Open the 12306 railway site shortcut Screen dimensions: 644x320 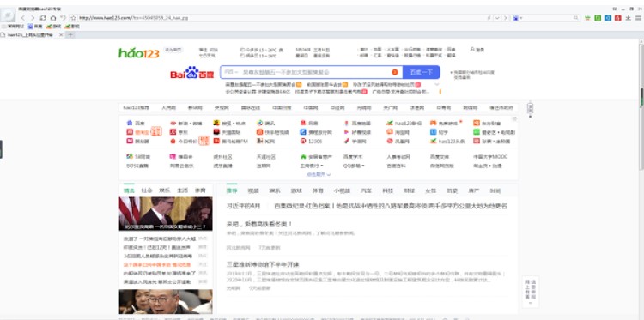pos(312,142)
